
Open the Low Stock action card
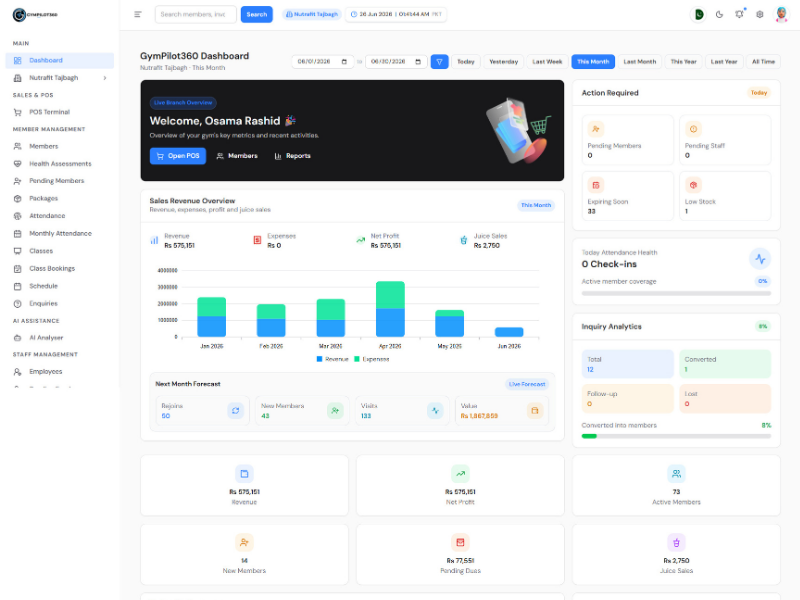coord(725,196)
